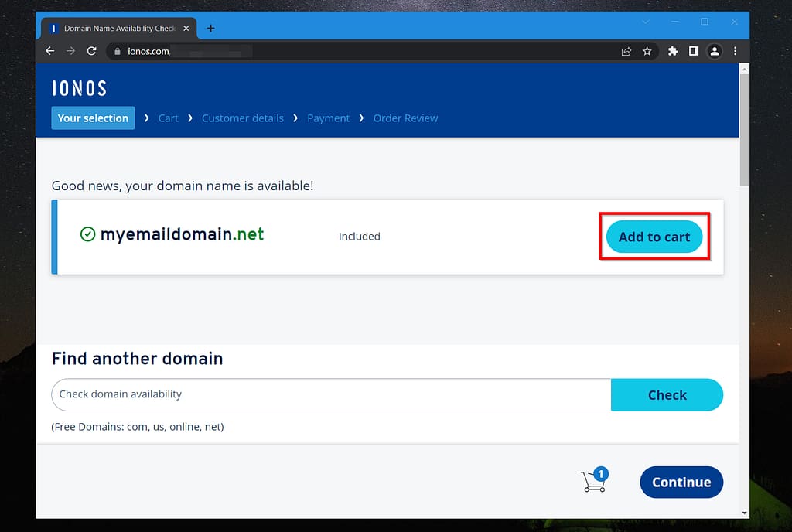Share this page via the share icon
Viewport: 792px width, 532px height.
626,51
